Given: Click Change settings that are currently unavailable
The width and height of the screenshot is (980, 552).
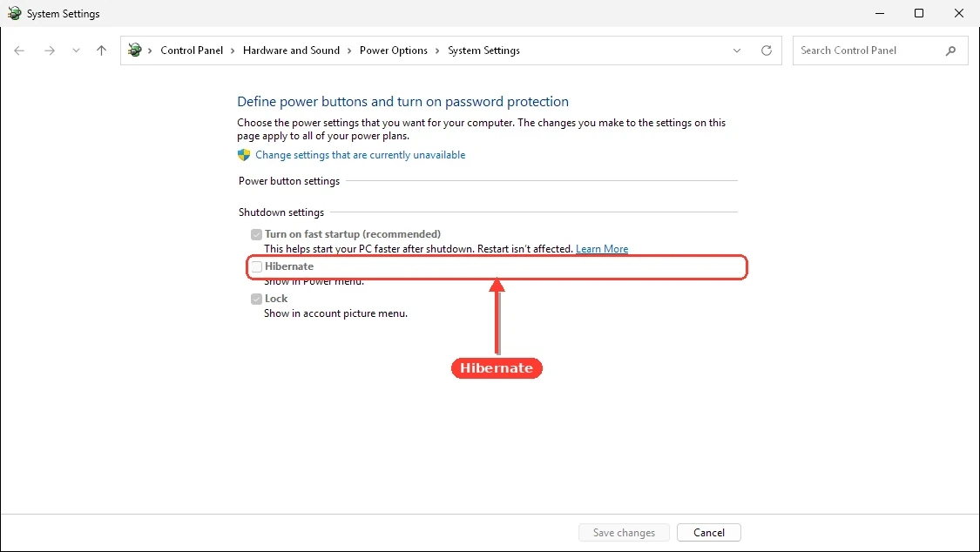Looking at the screenshot, I should point(360,155).
